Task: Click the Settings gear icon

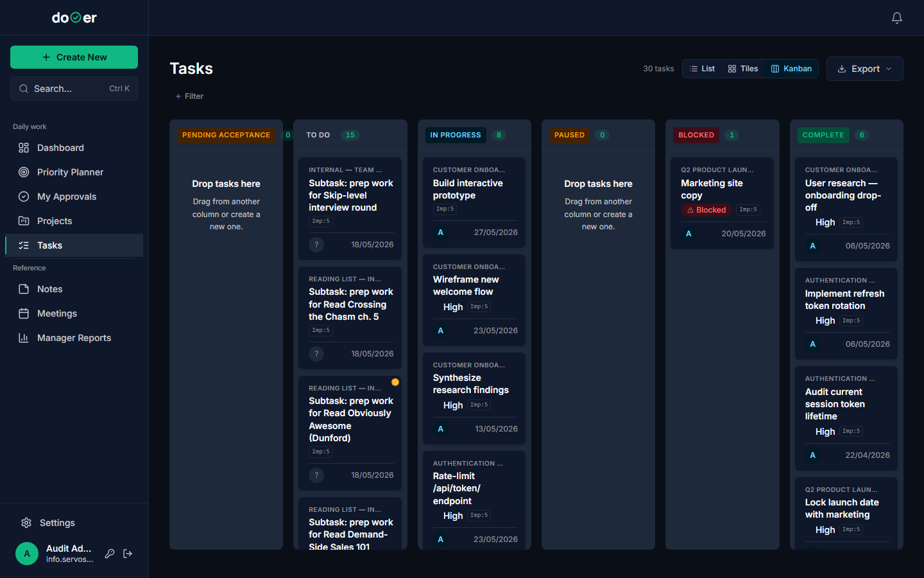Action: point(26,523)
